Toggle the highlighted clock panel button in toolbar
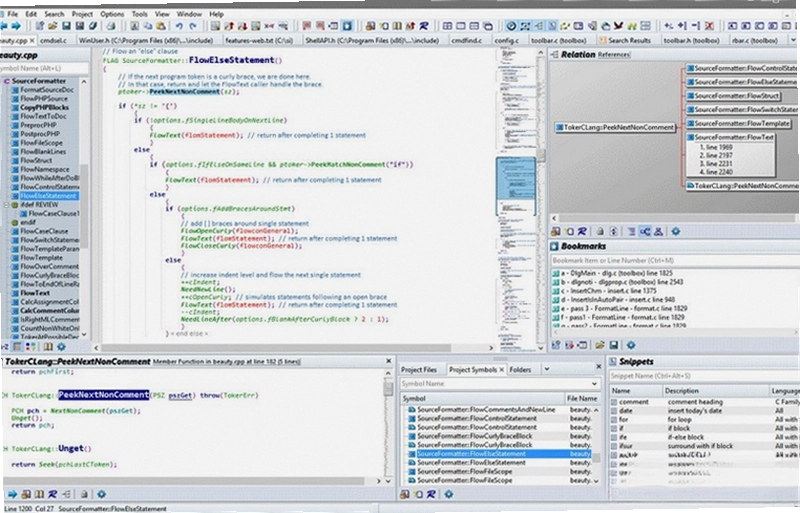 (x=511, y=26)
